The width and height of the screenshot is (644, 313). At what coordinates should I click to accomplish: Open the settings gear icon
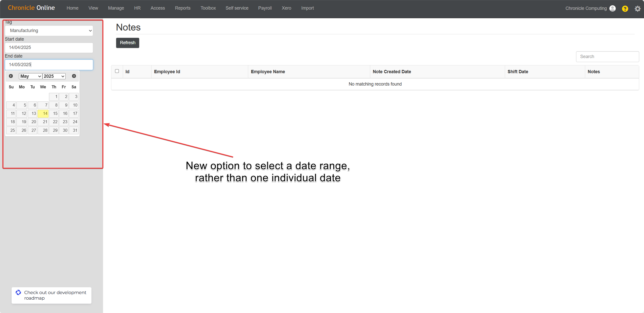coord(637,9)
